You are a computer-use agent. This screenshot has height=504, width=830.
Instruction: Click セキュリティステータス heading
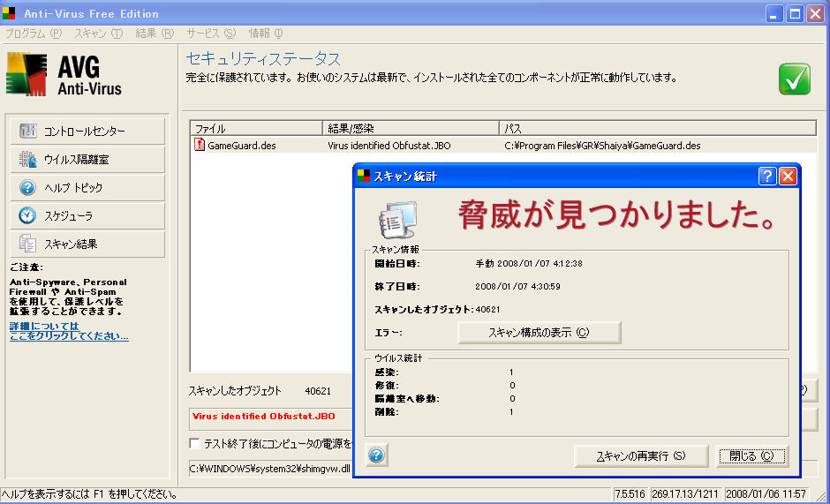263,58
